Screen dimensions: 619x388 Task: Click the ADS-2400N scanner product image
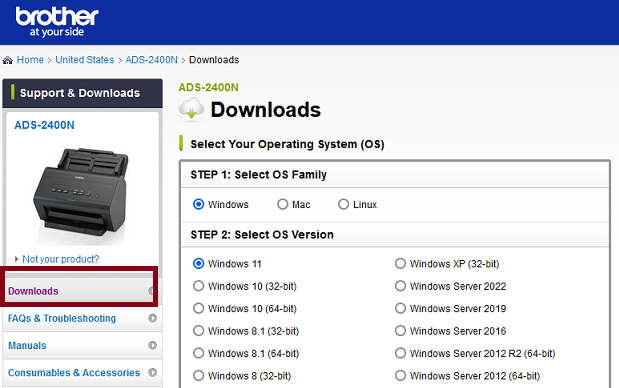tap(81, 194)
